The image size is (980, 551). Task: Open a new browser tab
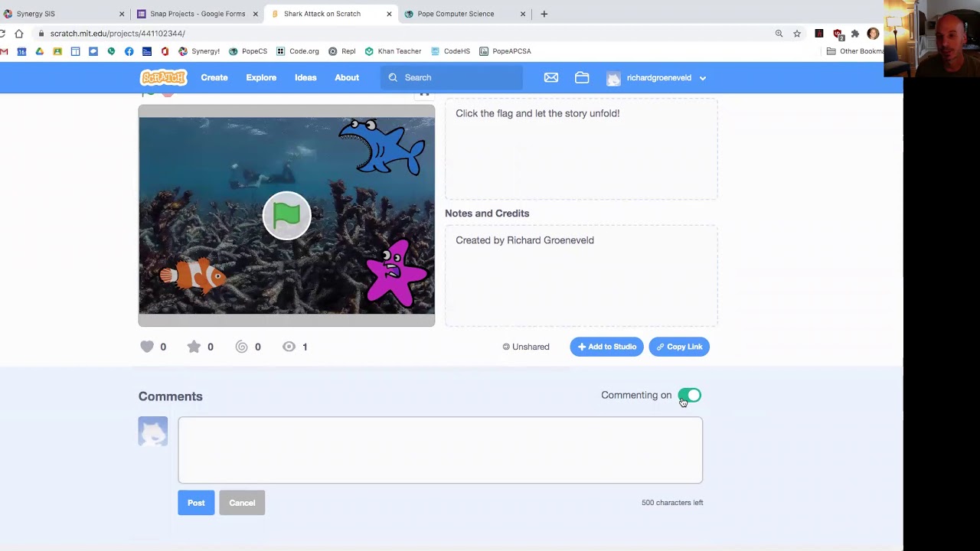544,14
